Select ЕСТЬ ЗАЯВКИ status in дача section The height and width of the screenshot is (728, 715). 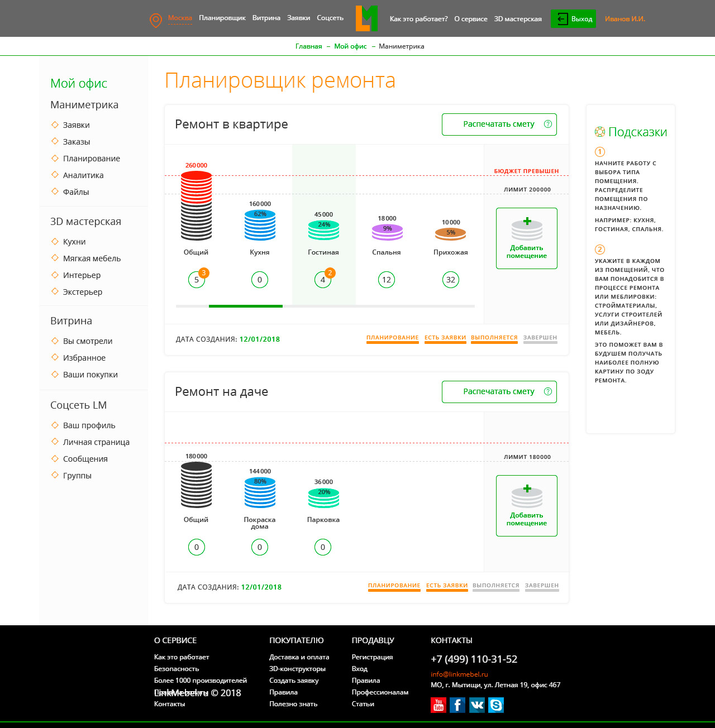pyautogui.click(x=447, y=586)
